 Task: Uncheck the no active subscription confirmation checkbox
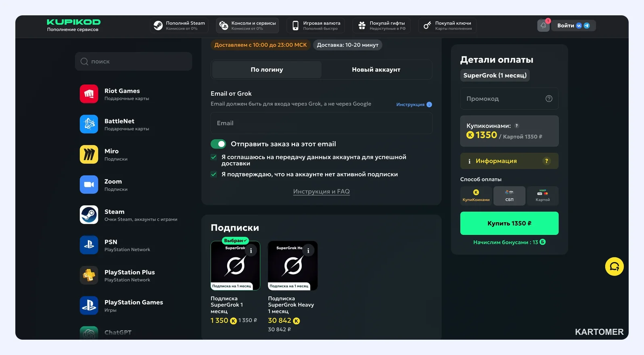(214, 174)
